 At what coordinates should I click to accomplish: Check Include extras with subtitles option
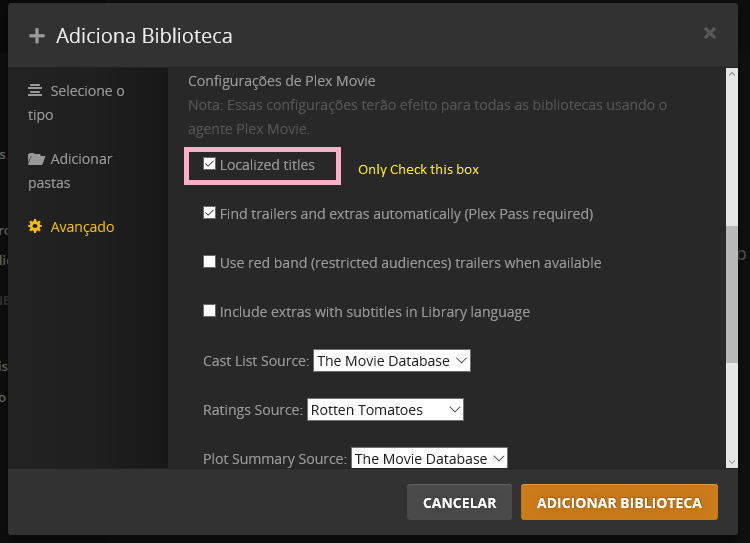pos(210,311)
